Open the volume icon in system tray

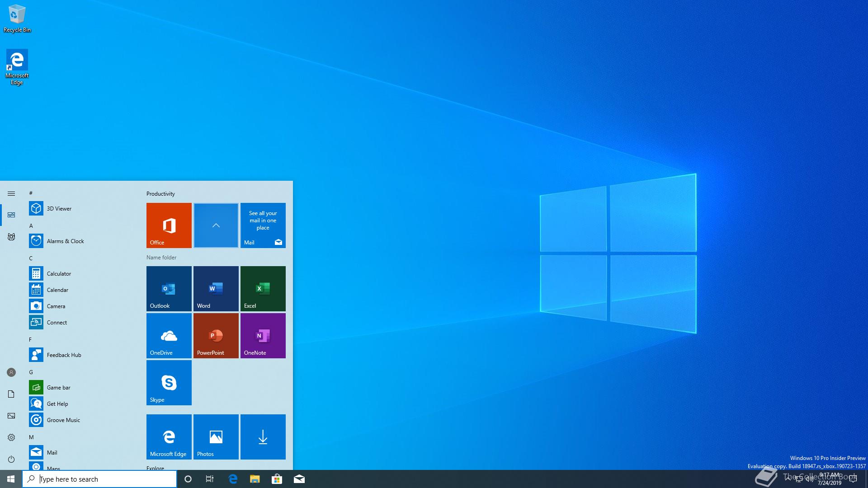[x=810, y=479]
